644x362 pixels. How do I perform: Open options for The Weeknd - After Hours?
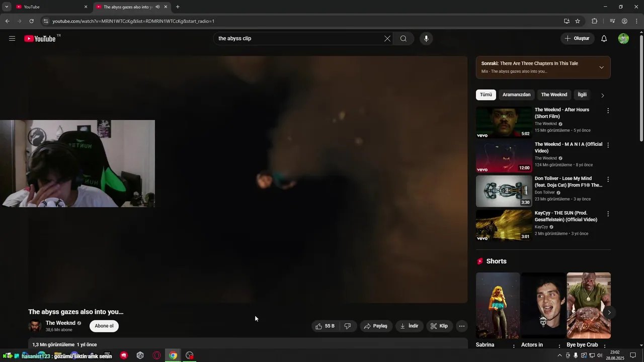tap(608, 111)
